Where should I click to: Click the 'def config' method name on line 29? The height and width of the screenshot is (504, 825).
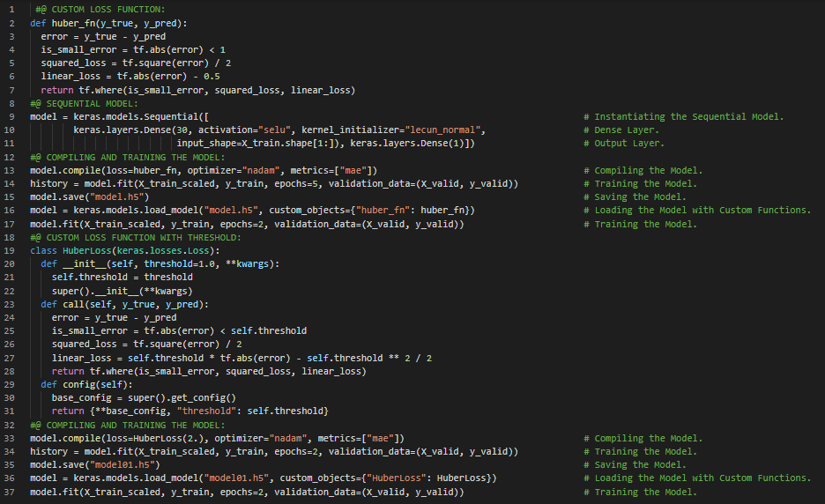pos(78,384)
